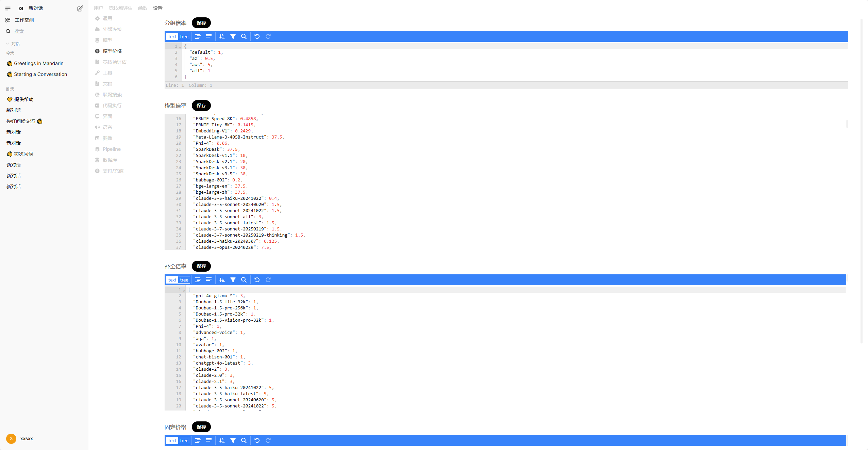Save the 固定价格 settings
Image resolution: width=868 pixels, height=450 pixels.
point(201,427)
